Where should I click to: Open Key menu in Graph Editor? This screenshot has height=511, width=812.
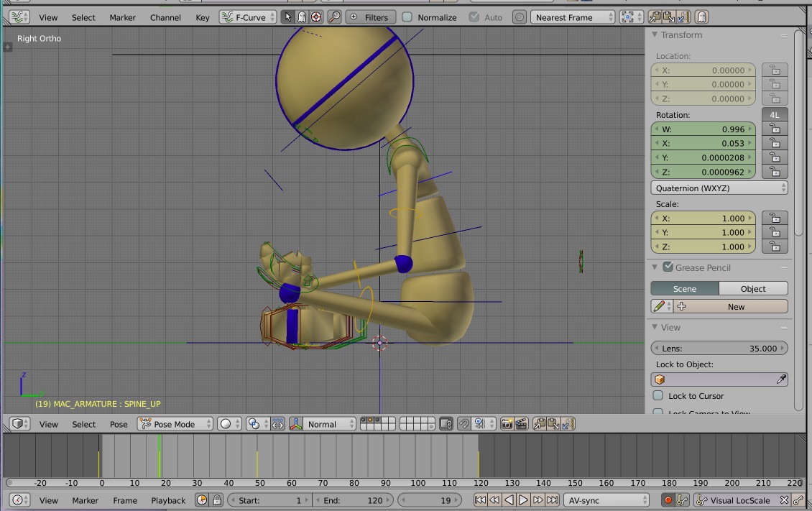[x=203, y=17]
